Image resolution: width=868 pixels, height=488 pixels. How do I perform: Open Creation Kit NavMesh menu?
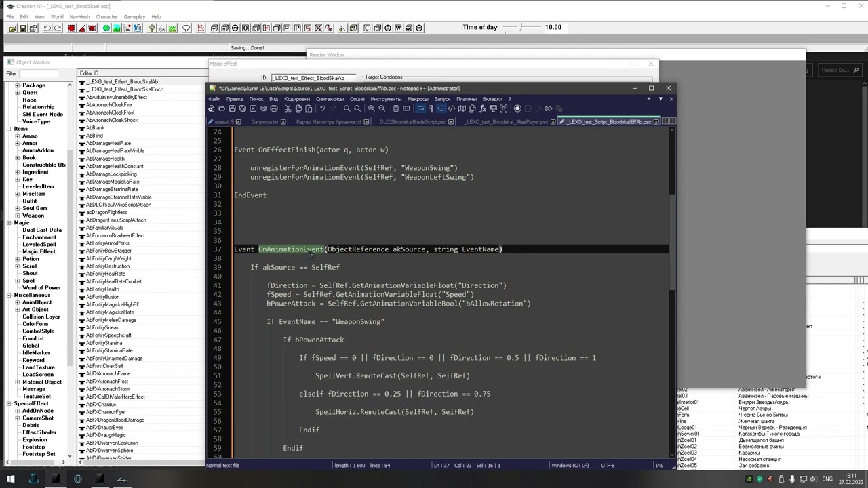coord(79,16)
